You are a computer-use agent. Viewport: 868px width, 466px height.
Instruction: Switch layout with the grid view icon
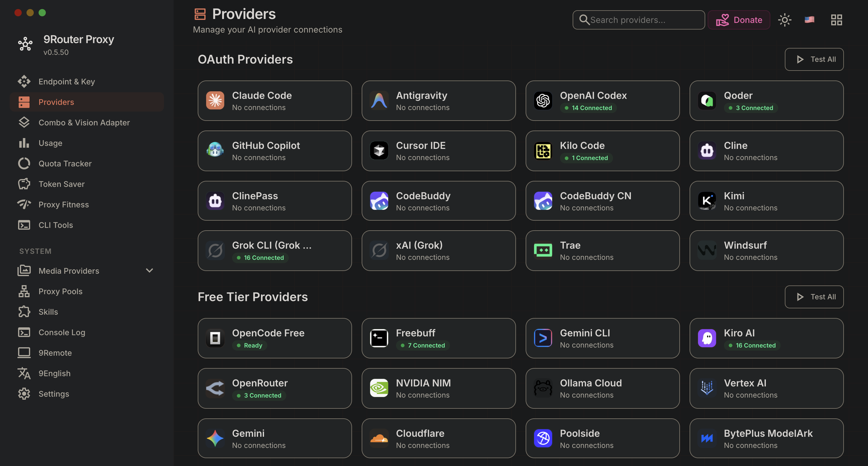836,20
